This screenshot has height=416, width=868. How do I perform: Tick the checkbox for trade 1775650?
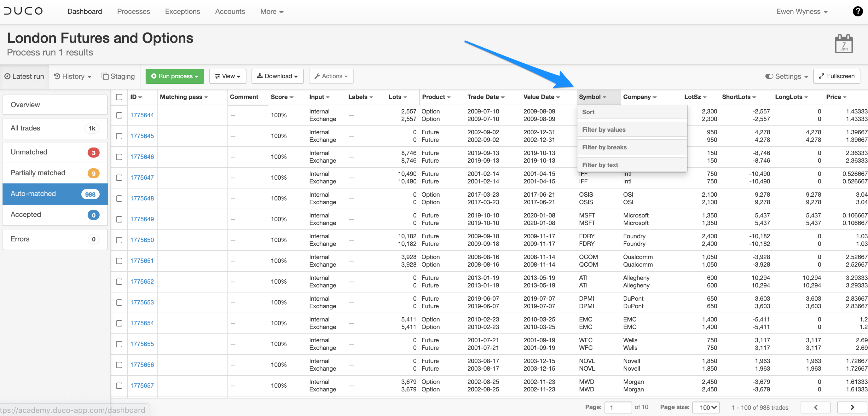[x=119, y=240]
